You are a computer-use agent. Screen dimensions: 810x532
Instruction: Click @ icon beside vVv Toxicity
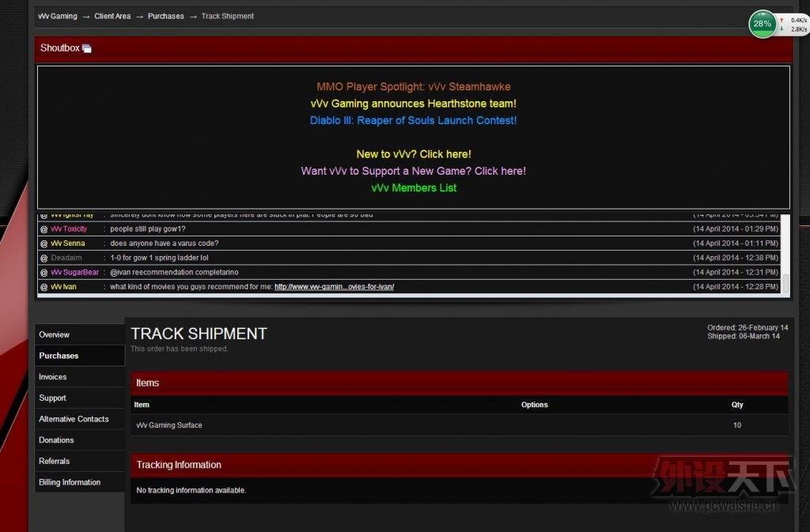click(44, 229)
